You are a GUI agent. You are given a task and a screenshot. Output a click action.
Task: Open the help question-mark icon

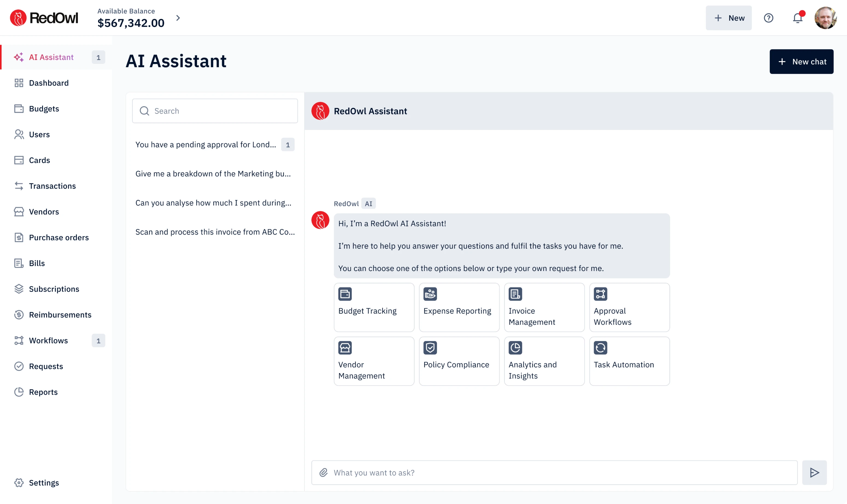(x=769, y=18)
